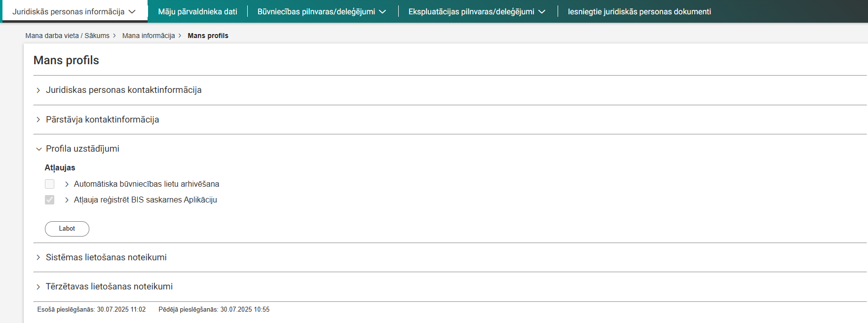Navigate to Mana informācija breadcrumb
This screenshot has width=868, height=323.
[149, 36]
